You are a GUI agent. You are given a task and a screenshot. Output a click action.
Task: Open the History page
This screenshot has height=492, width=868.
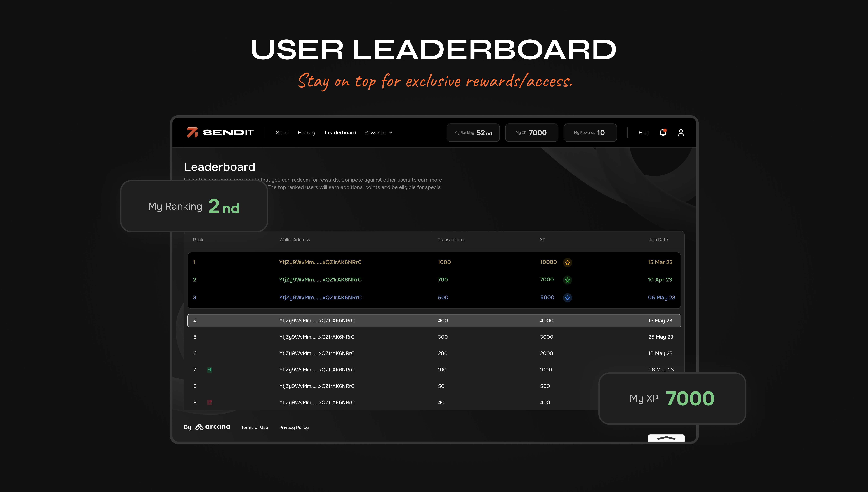coord(306,132)
